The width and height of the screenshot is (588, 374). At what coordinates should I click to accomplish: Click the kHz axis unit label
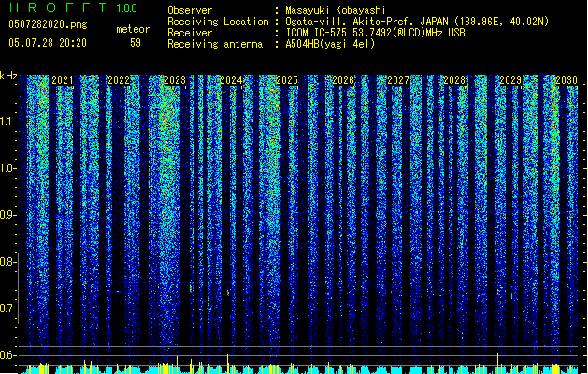click(8, 76)
